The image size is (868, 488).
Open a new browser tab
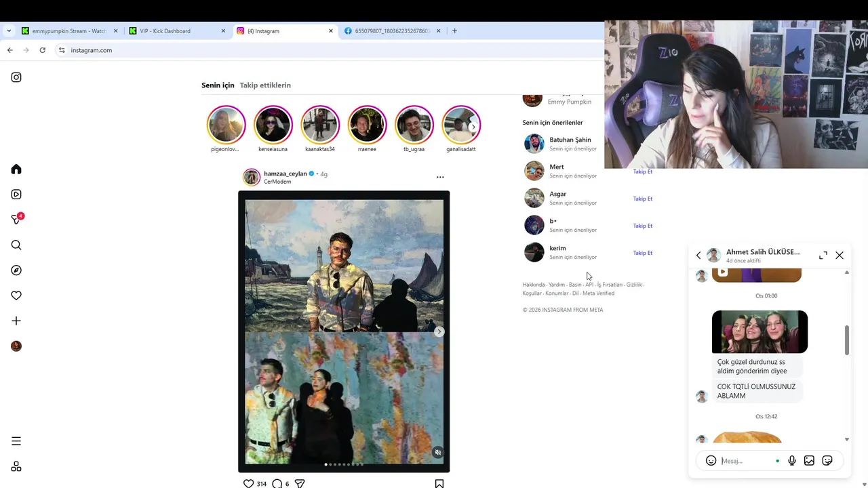pyautogui.click(x=454, y=31)
